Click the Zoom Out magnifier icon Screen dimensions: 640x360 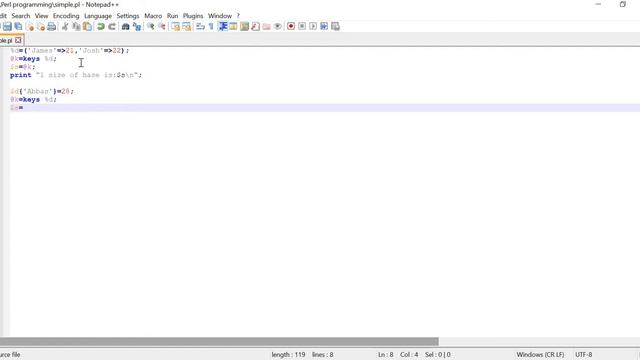pyautogui.click(x=162, y=27)
